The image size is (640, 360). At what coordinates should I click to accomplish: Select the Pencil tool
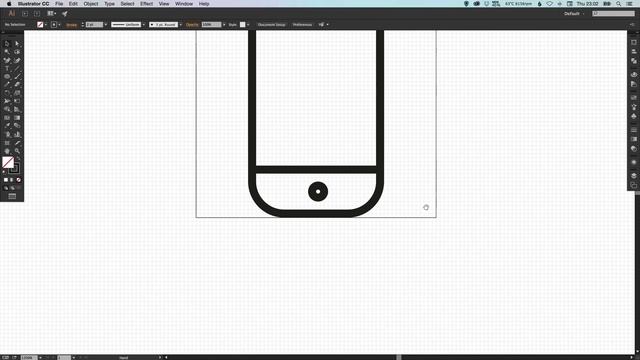pos(7,84)
